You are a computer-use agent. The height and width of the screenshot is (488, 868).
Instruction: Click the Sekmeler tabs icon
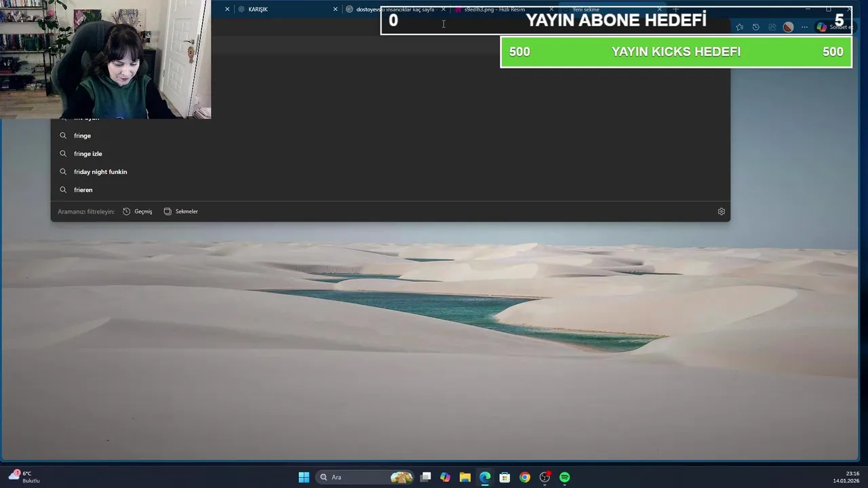pos(167,211)
